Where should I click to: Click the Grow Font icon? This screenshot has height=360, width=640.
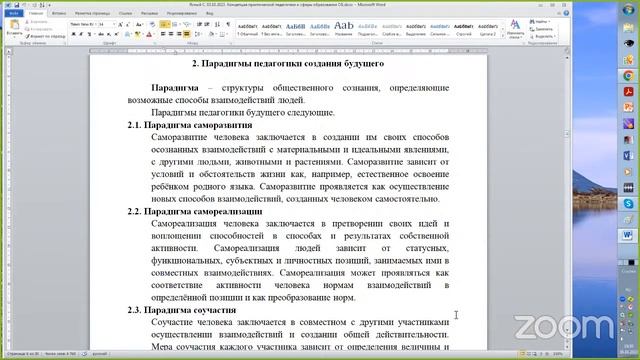(120, 24)
